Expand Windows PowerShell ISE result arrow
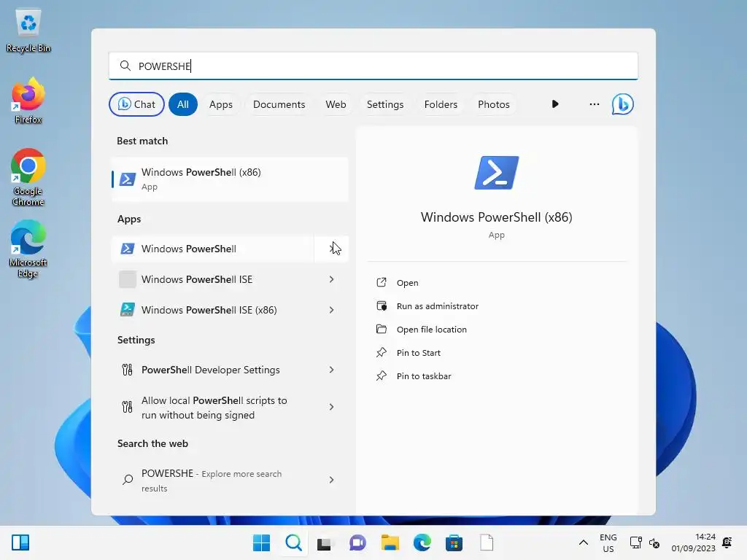Image resolution: width=747 pixels, height=560 pixels. tap(332, 279)
